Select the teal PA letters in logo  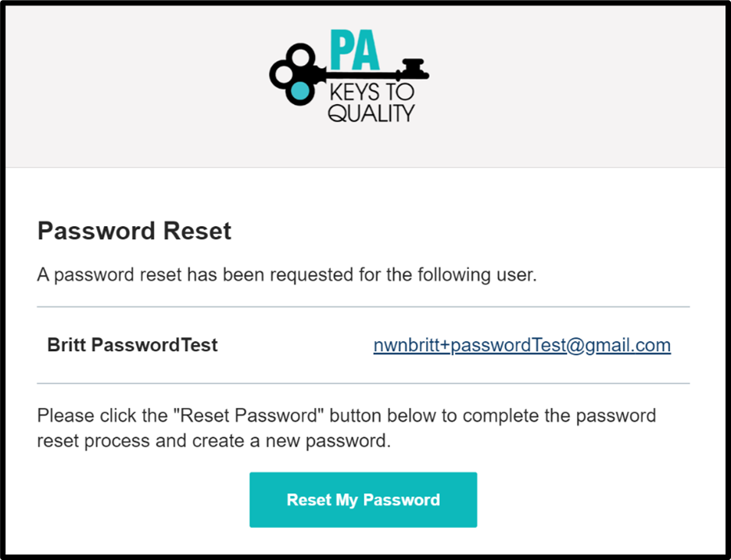(x=355, y=50)
